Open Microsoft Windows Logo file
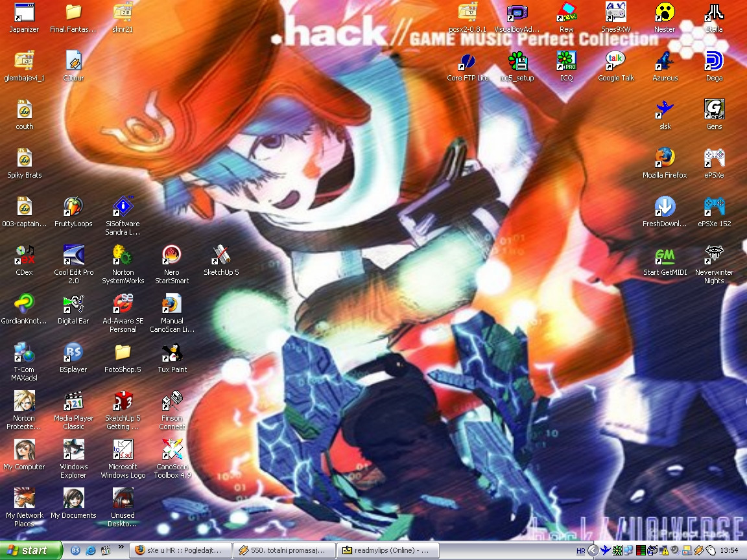This screenshot has width=747, height=560. tap(123, 459)
